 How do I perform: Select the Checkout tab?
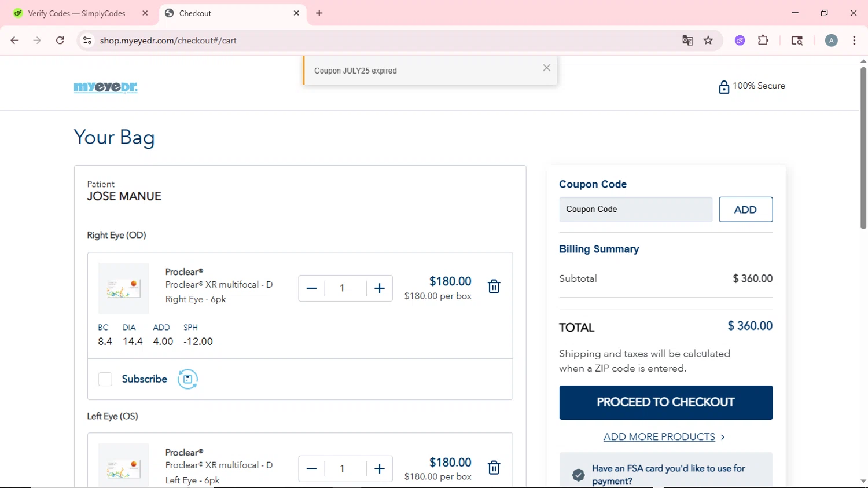coord(233,13)
